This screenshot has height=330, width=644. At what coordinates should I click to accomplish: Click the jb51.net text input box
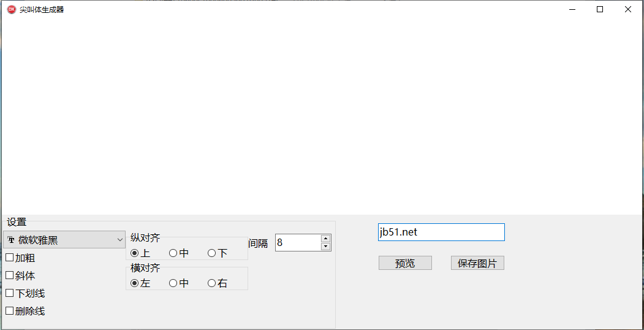click(x=441, y=232)
